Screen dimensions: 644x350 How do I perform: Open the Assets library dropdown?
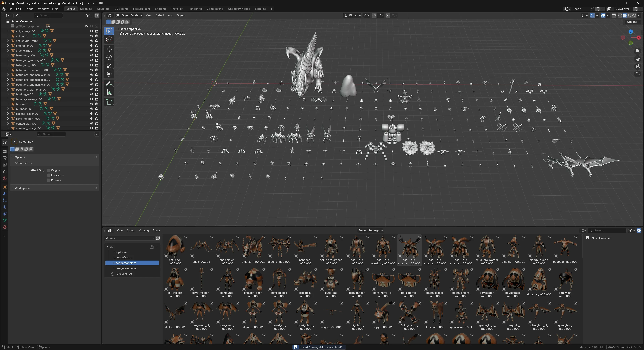[130, 238]
